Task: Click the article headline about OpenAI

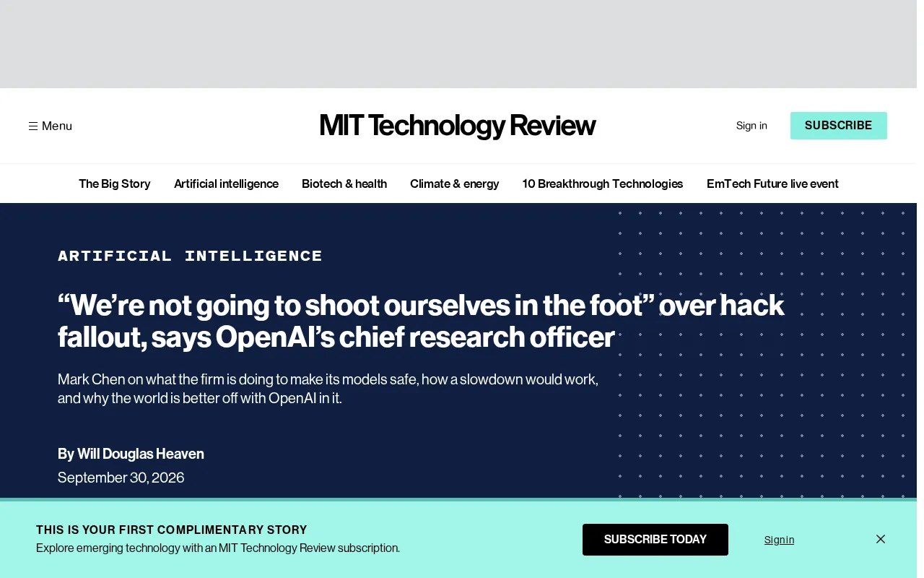Action: (x=421, y=321)
